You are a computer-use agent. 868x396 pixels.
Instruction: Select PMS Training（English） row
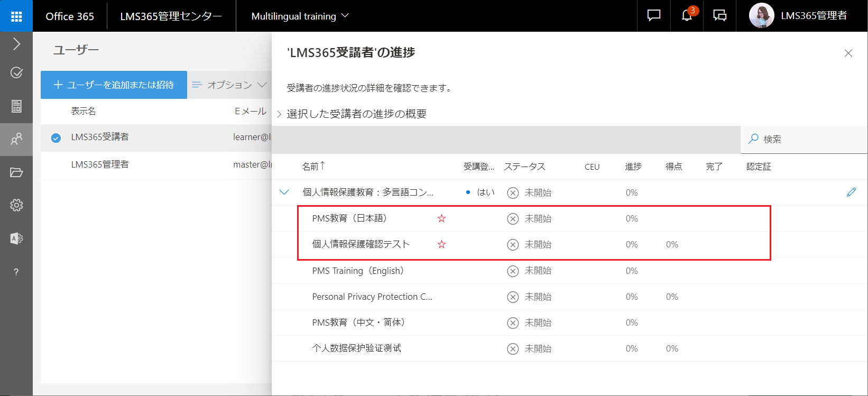(570, 271)
